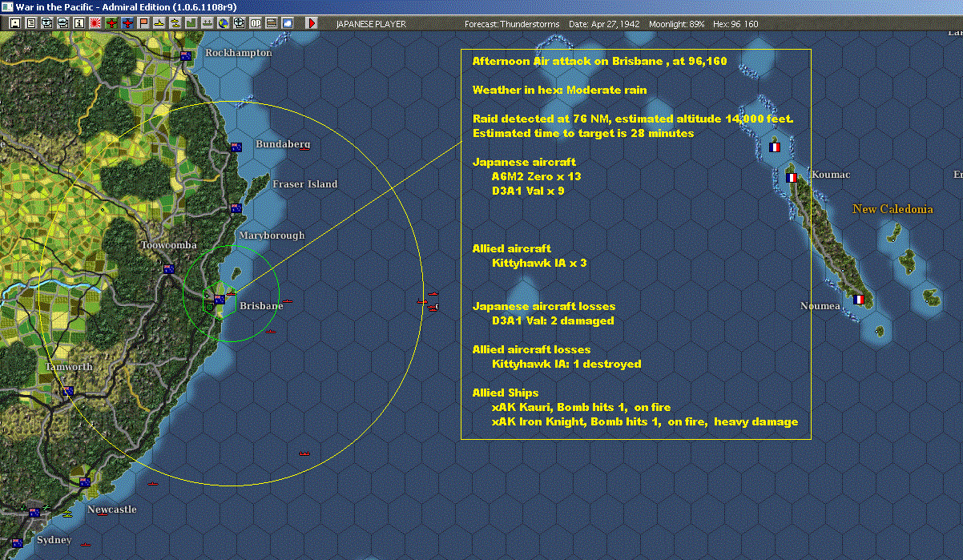This screenshot has height=560, width=963.
Task: Select the red ship just east of Brisbane label
Action: (288, 301)
